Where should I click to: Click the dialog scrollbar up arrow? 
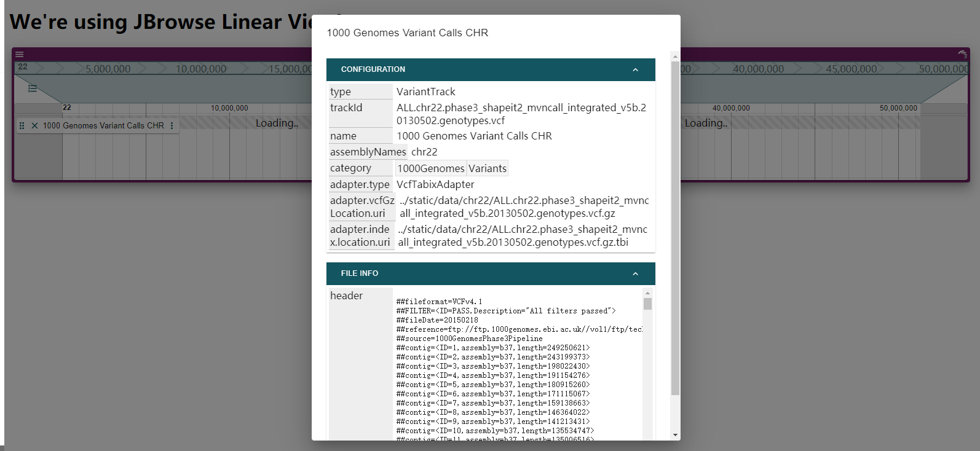675,57
